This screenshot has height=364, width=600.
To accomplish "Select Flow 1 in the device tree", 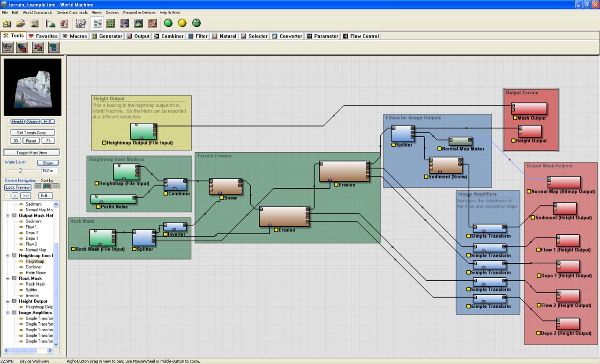I will click(31, 227).
